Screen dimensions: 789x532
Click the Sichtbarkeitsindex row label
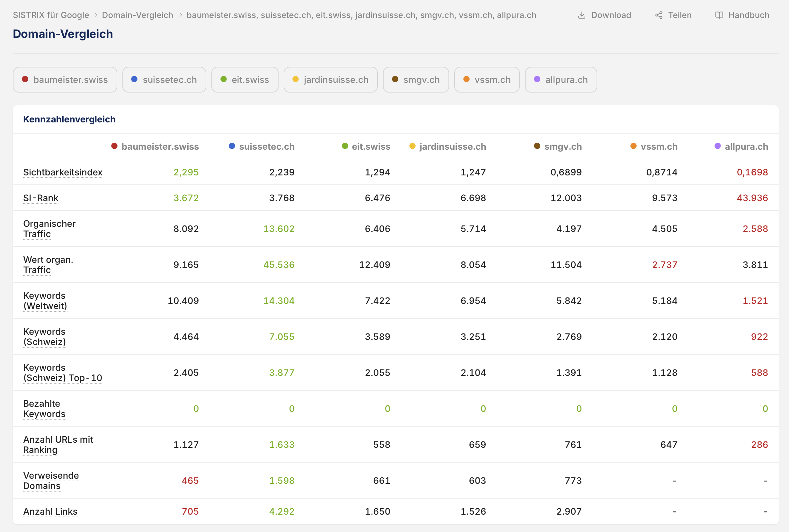tap(63, 173)
